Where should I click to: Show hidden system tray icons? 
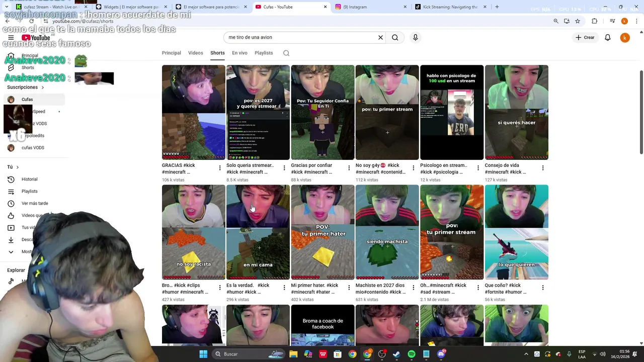(526, 354)
